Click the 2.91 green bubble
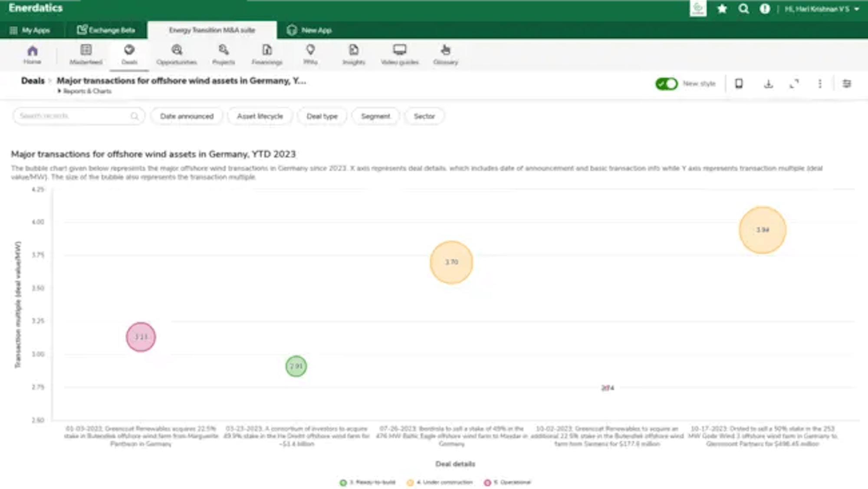Image resolution: width=868 pixels, height=489 pixels. click(x=296, y=366)
